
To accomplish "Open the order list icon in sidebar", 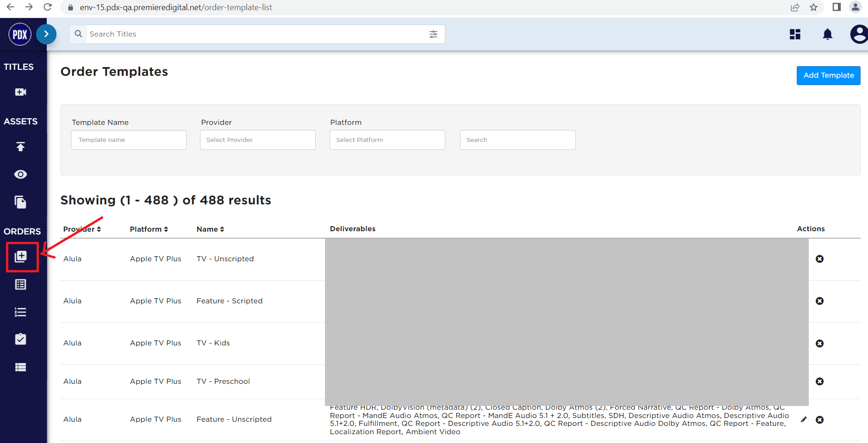I will tap(20, 284).
